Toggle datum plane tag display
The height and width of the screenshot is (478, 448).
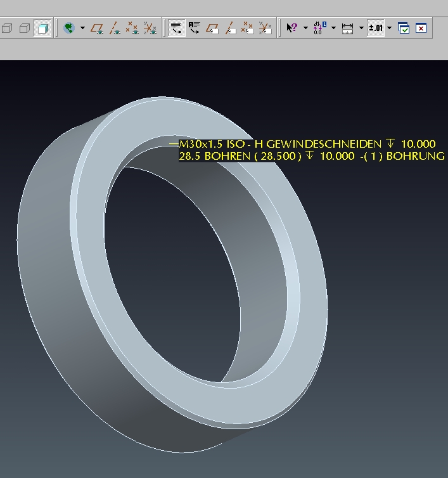tap(212, 28)
